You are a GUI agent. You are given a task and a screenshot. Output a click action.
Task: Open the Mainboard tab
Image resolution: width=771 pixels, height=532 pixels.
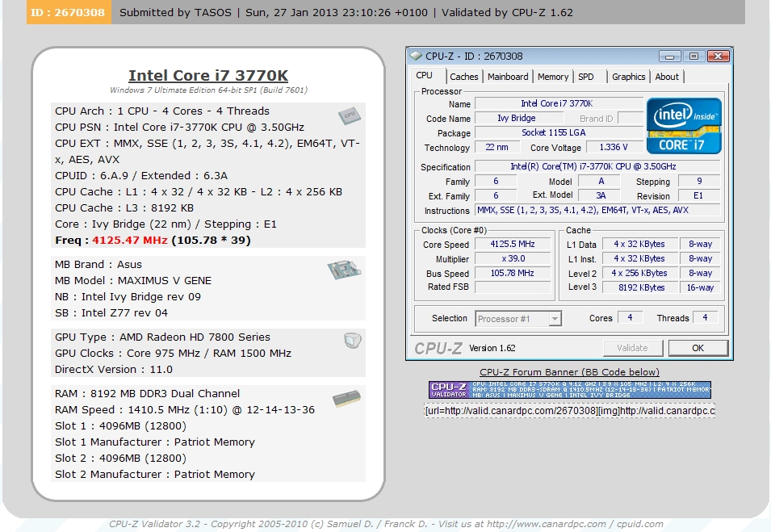coord(508,77)
